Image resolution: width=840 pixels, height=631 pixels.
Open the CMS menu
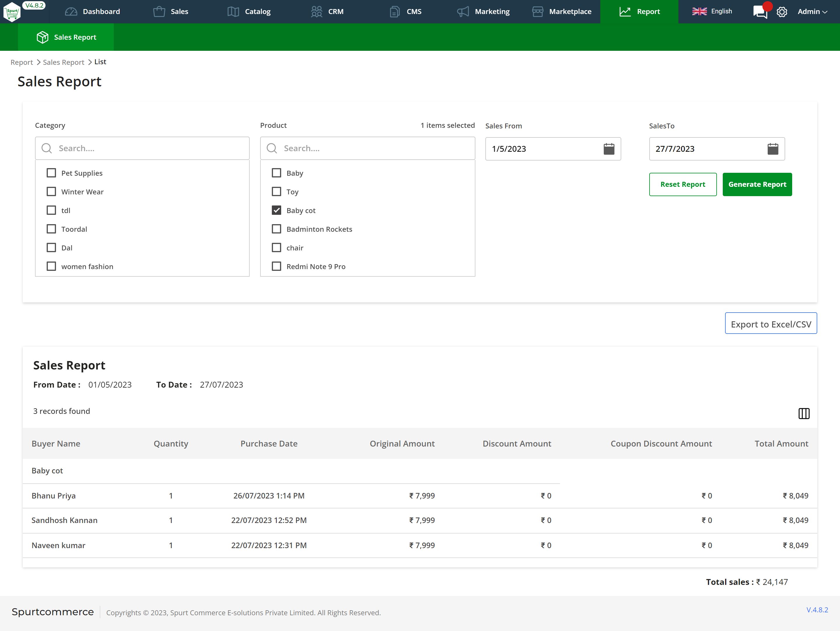point(406,12)
